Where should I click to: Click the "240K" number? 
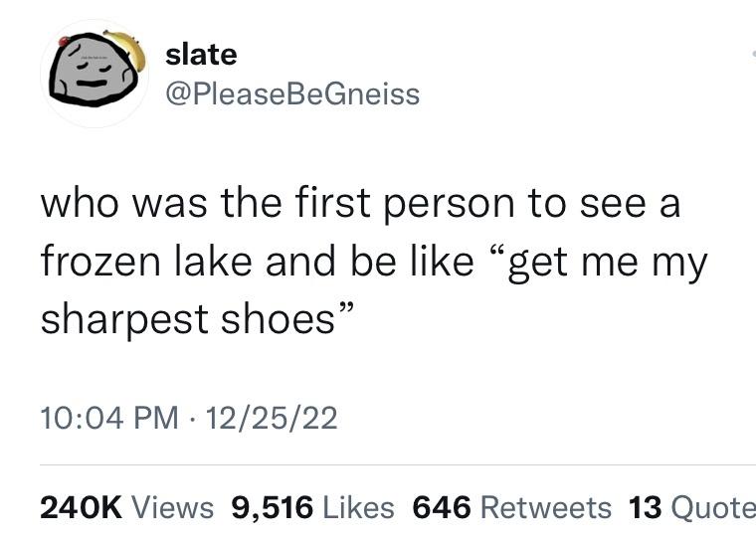point(82,508)
